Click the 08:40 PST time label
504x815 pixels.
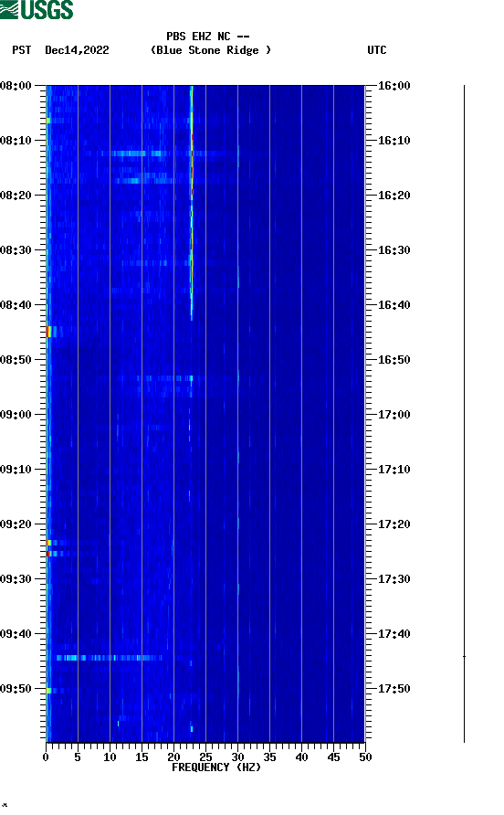point(16,305)
